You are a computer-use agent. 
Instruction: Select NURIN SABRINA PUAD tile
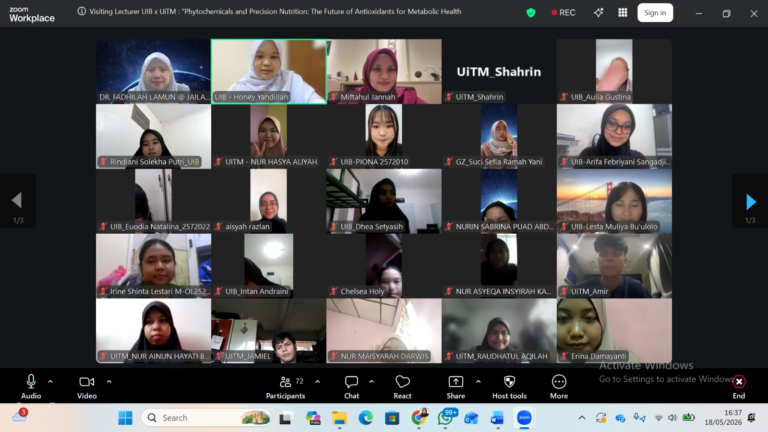[x=499, y=201]
